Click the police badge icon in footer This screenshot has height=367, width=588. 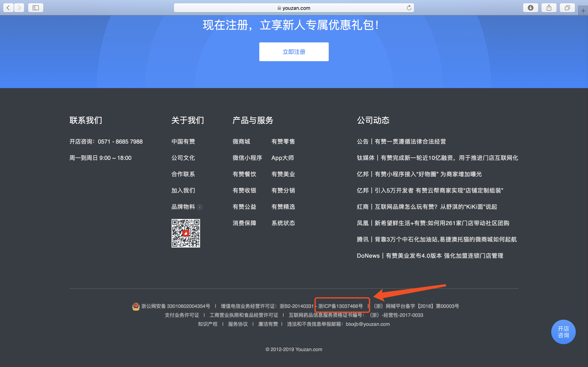(136, 306)
